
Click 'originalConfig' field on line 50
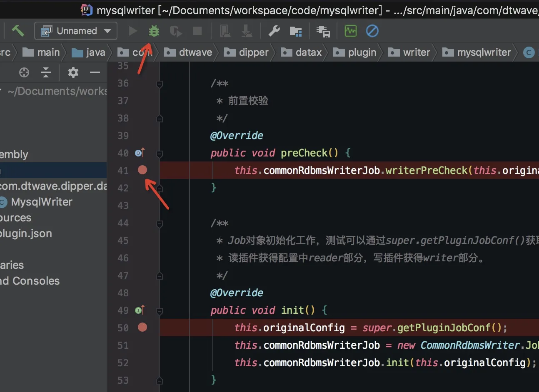pyautogui.click(x=304, y=328)
